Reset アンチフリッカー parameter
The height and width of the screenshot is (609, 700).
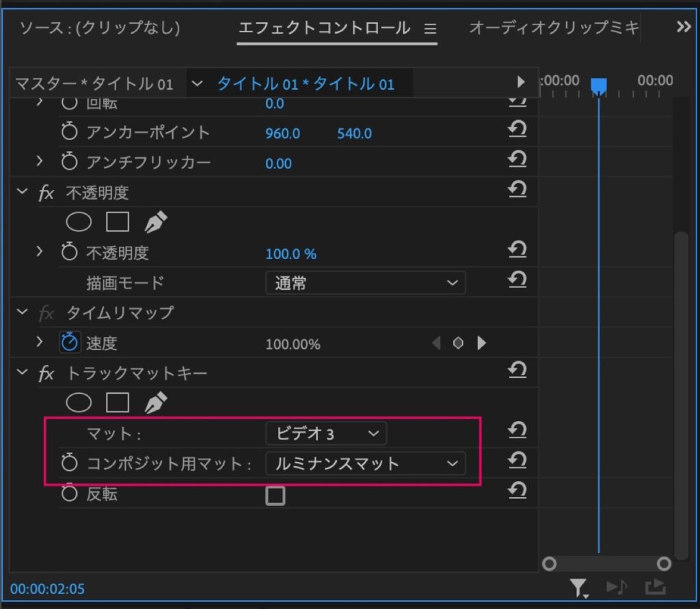click(x=517, y=159)
